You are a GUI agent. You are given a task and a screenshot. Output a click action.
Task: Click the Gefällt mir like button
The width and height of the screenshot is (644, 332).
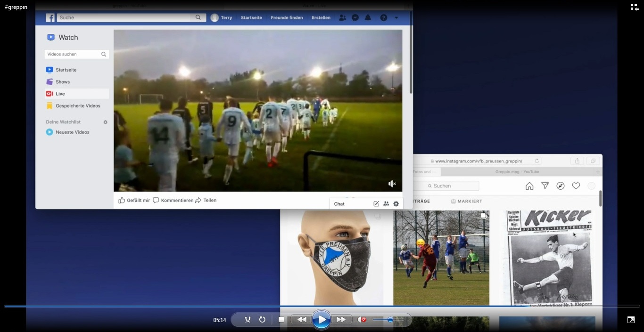(134, 200)
